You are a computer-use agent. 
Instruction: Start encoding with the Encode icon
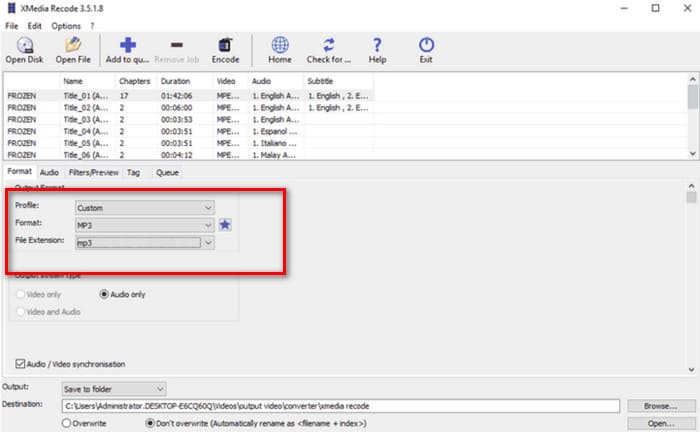(225, 50)
